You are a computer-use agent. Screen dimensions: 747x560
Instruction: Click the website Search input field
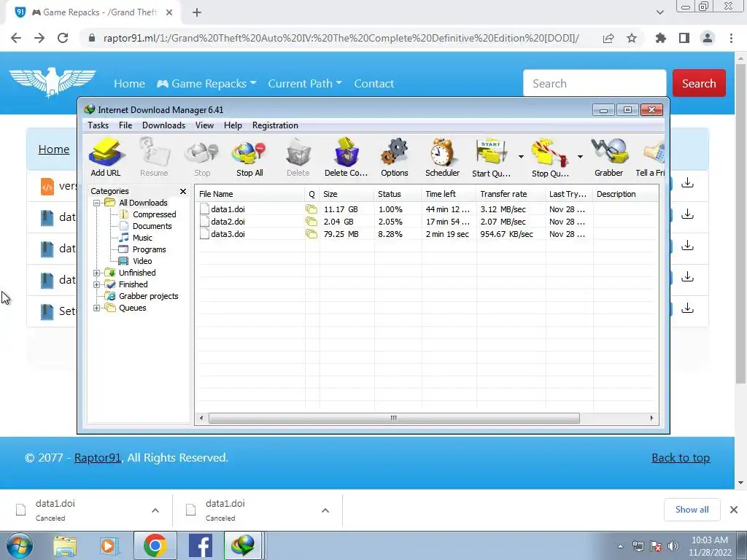point(595,83)
